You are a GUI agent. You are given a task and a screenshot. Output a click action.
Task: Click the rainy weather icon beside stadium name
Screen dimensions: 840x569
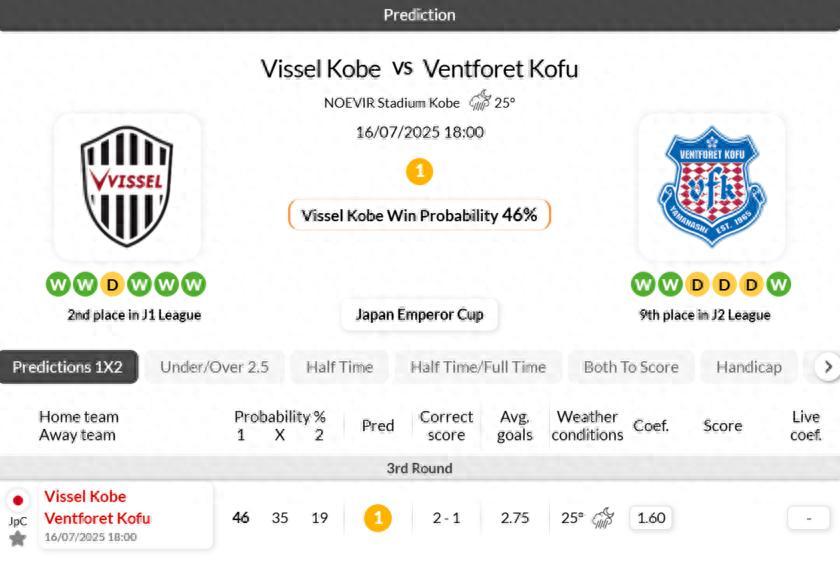tap(480, 101)
